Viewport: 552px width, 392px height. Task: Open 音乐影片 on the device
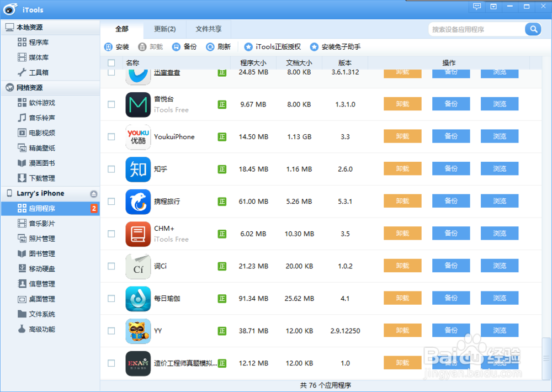36,223
